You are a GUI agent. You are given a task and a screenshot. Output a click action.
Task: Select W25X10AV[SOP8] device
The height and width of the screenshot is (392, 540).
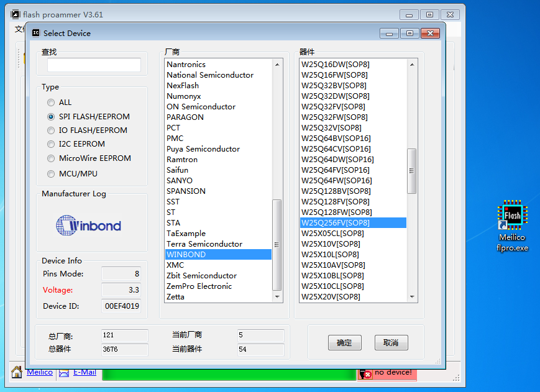(x=354, y=265)
